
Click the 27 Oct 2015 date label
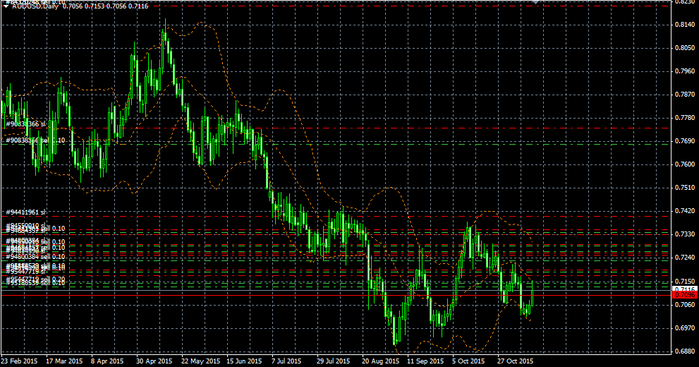[x=515, y=361]
